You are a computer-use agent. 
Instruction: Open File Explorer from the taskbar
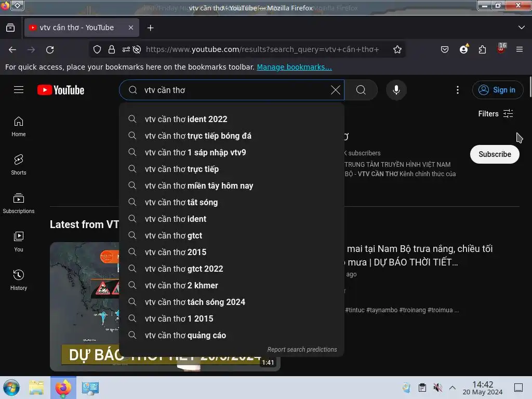tap(36, 388)
